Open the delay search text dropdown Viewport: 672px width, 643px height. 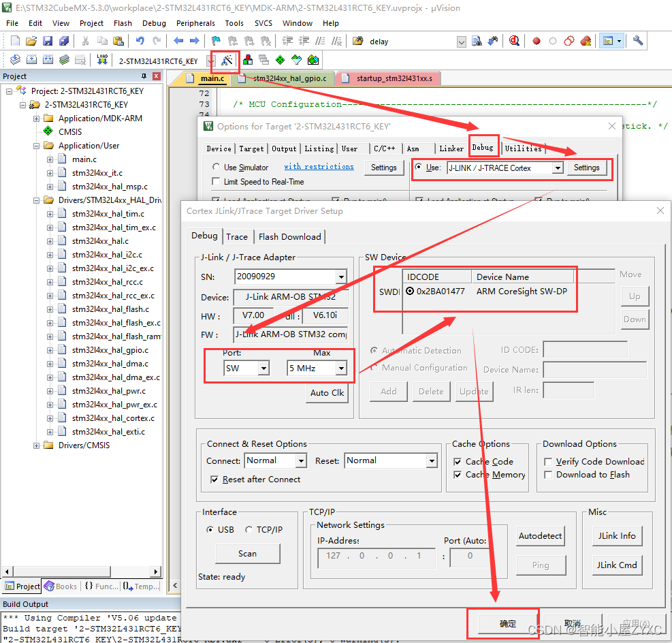coord(462,42)
